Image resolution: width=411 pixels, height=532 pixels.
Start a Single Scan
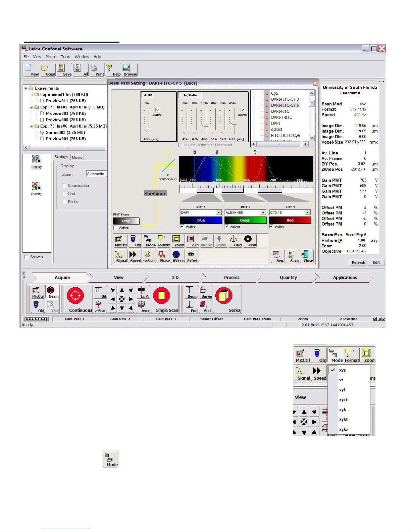[165, 299]
